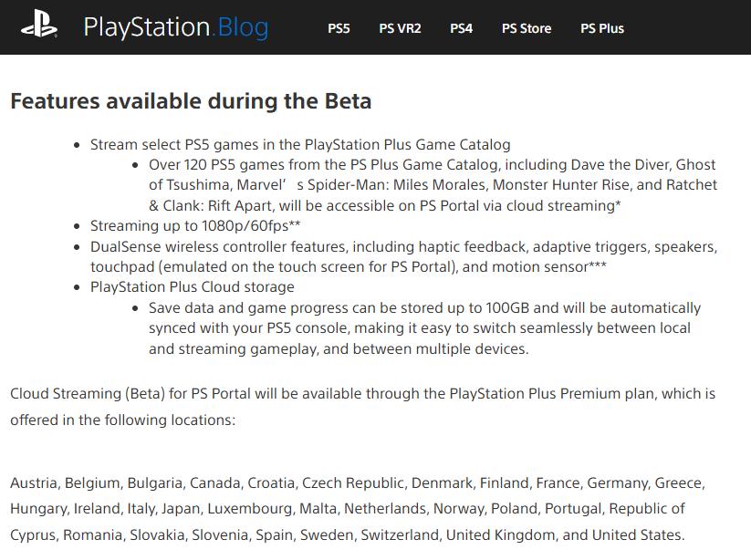The width and height of the screenshot is (751, 560).
Task: Click the "PlayStation Plus Cloud storage" bullet
Action: click(192, 287)
